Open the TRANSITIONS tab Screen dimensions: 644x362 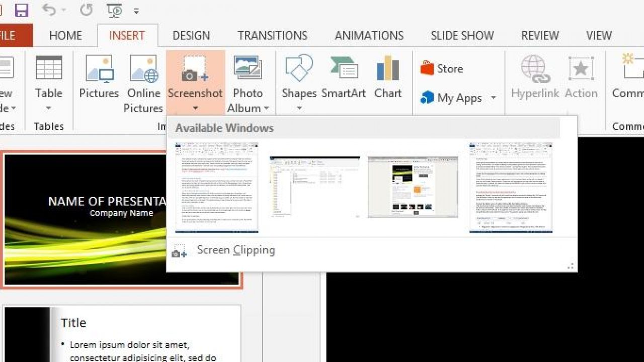coord(272,36)
